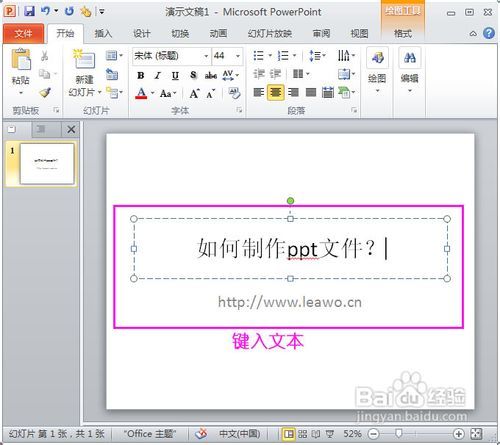500x445 pixels.
Task: Open the font size 44 dropdown
Action: point(238,56)
